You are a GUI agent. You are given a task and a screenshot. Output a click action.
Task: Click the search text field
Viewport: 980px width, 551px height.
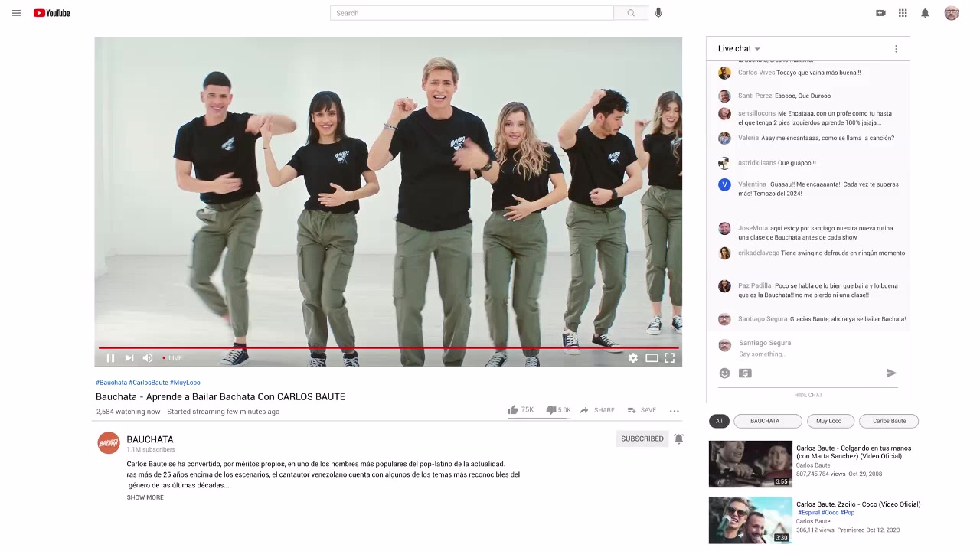click(472, 13)
